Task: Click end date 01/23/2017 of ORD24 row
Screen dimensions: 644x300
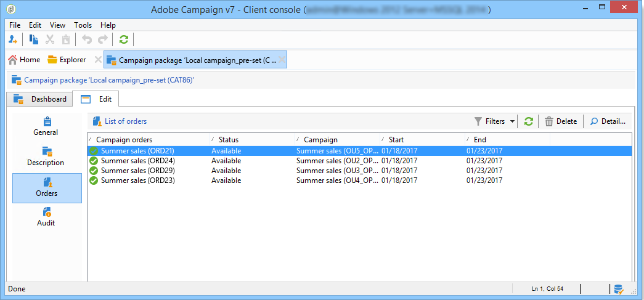Action: [x=484, y=160]
